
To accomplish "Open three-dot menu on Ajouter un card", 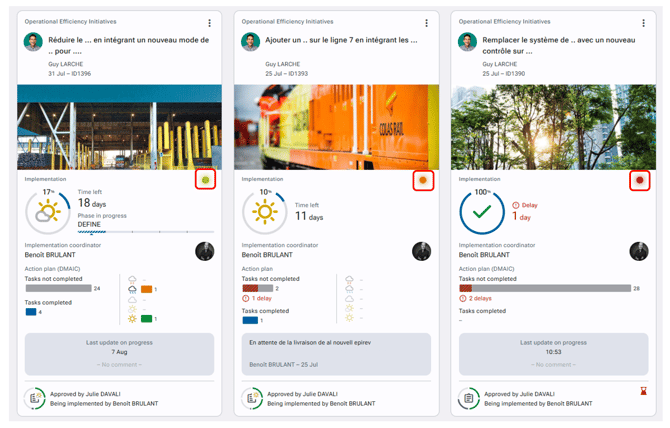I will click(x=426, y=23).
